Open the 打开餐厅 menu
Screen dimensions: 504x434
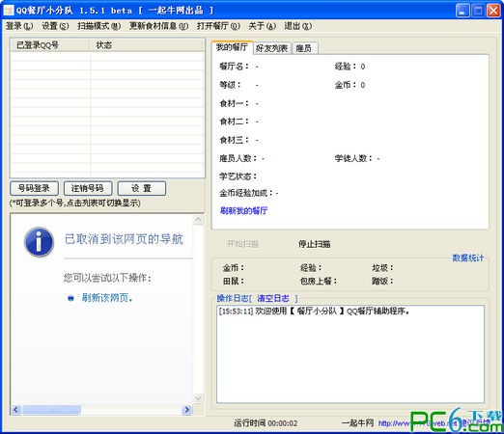point(218,26)
